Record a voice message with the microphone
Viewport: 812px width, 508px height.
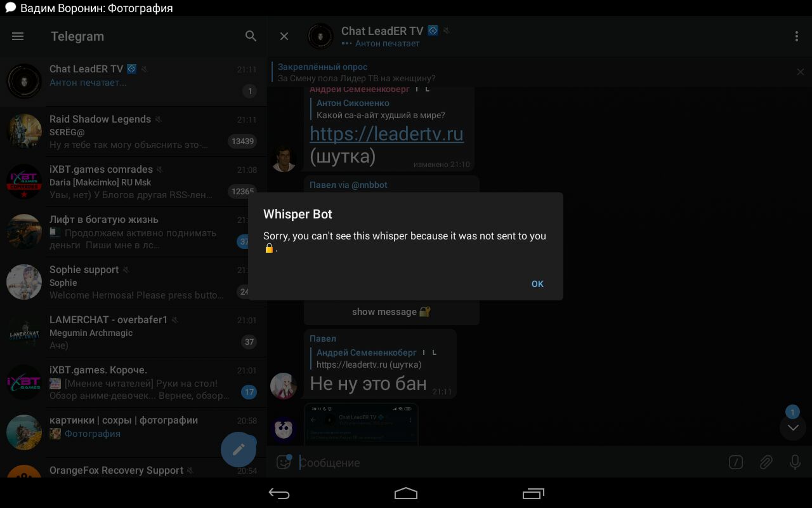(795, 462)
